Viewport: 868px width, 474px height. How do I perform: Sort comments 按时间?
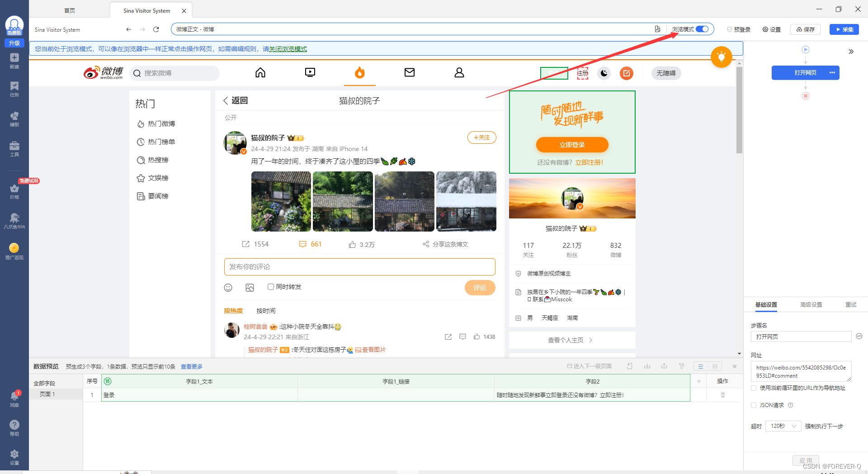click(266, 311)
